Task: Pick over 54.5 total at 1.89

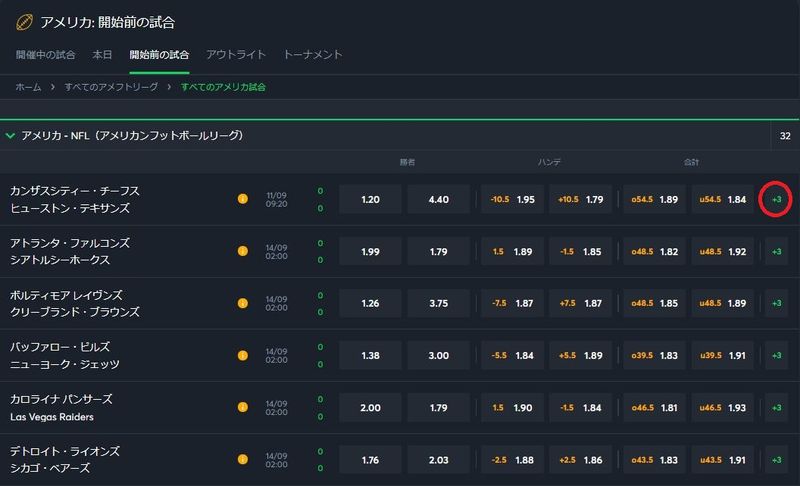Action: tap(654, 199)
